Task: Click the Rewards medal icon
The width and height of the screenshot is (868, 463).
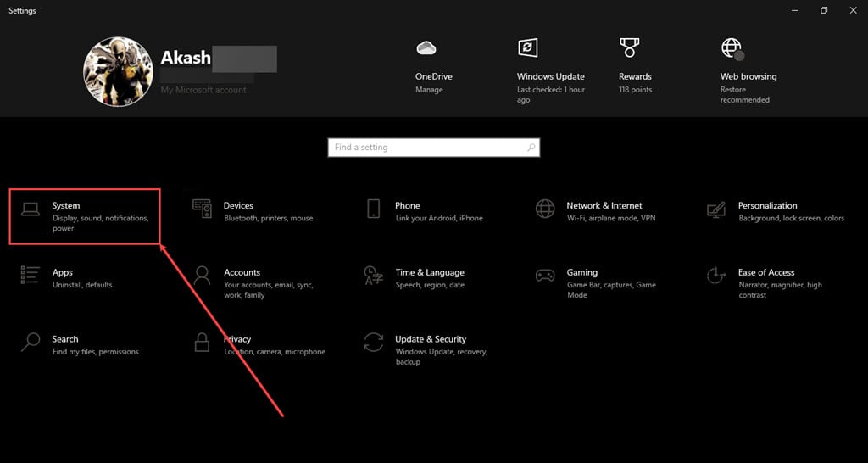Action: coord(630,47)
